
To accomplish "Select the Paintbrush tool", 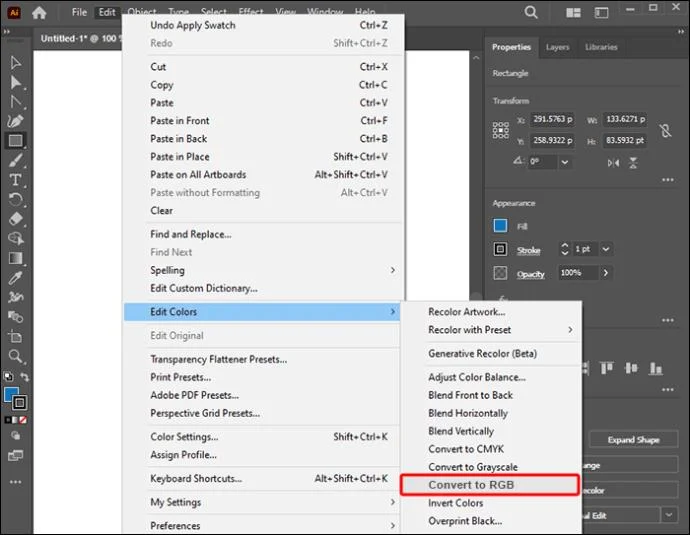I will click(x=15, y=161).
